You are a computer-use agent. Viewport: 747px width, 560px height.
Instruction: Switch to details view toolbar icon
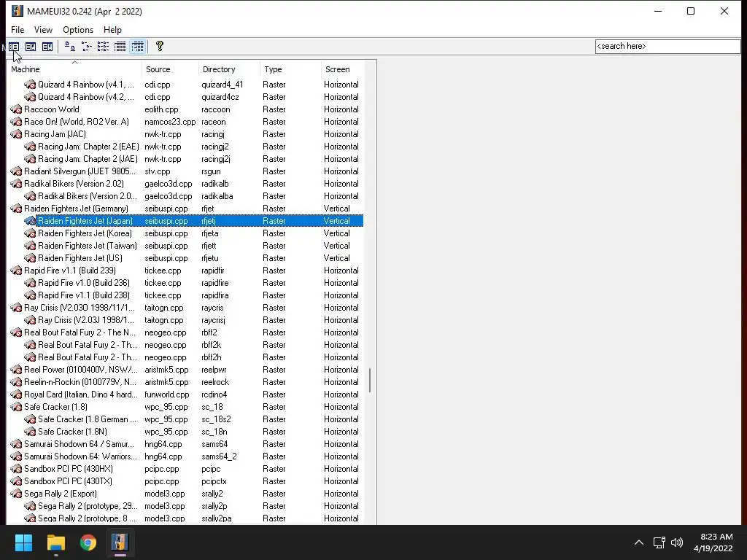[x=120, y=47]
